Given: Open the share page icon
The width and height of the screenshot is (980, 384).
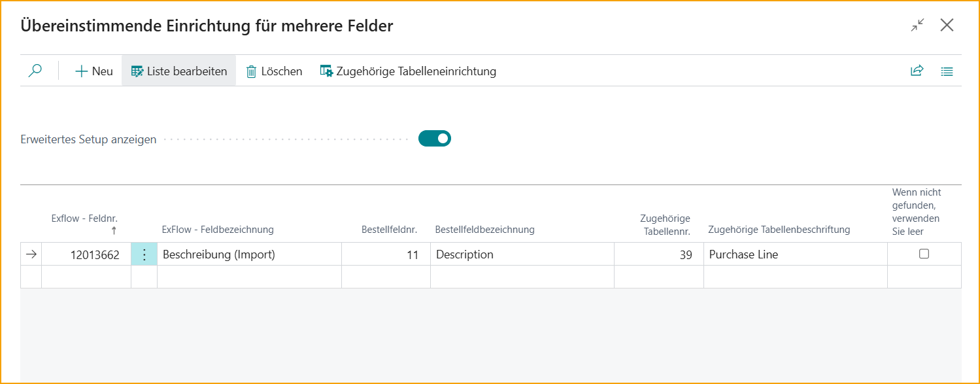Looking at the screenshot, I should pyautogui.click(x=917, y=71).
